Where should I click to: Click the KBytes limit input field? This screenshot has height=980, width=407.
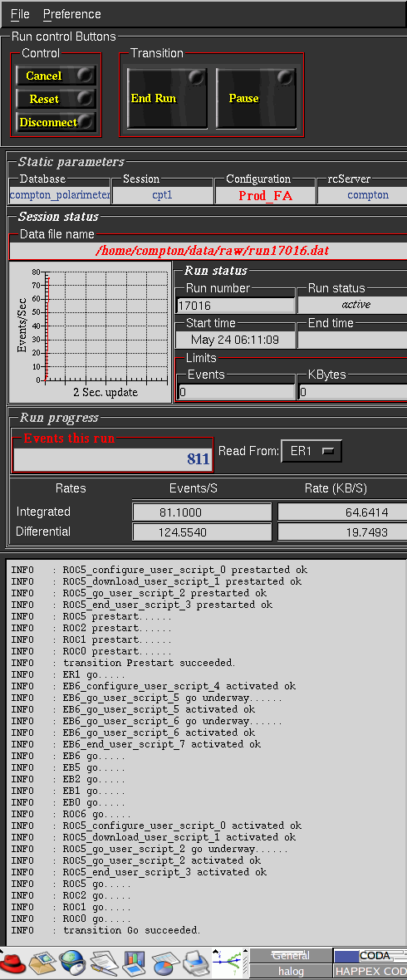point(352,392)
